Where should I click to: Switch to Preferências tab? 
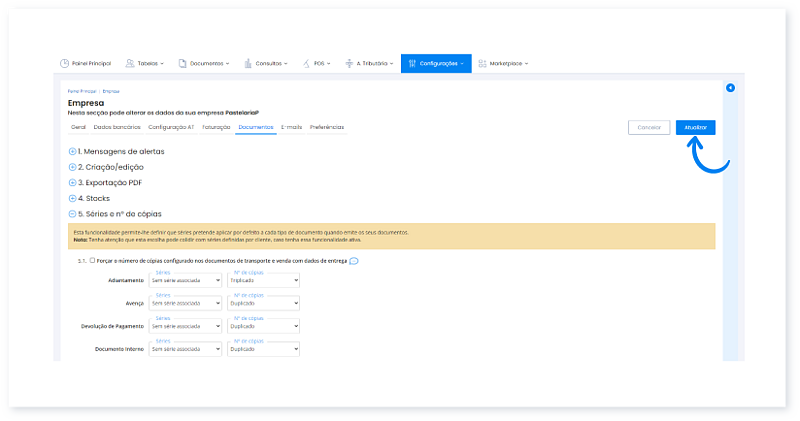(327, 127)
